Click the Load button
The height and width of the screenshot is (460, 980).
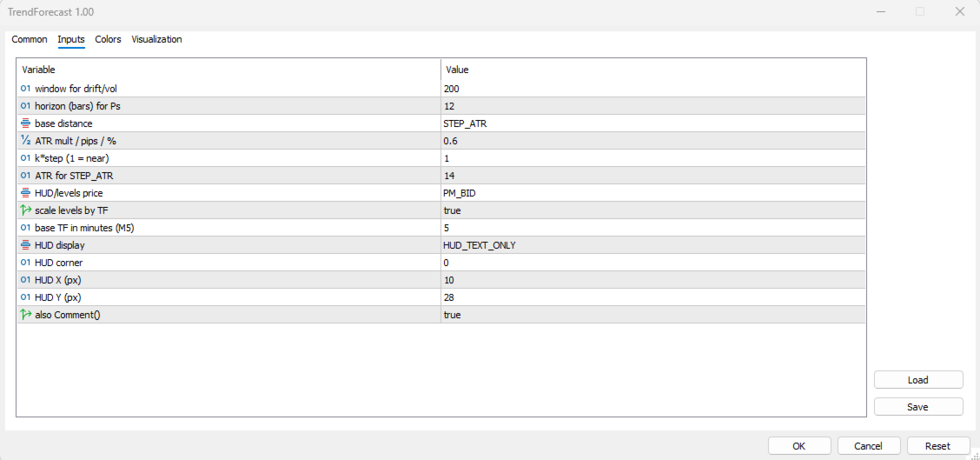918,380
